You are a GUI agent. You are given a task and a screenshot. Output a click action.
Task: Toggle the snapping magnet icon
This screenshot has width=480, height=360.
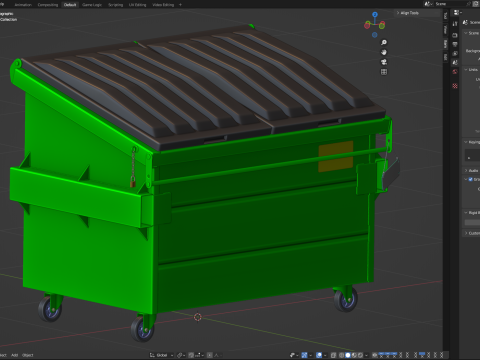click(191, 355)
